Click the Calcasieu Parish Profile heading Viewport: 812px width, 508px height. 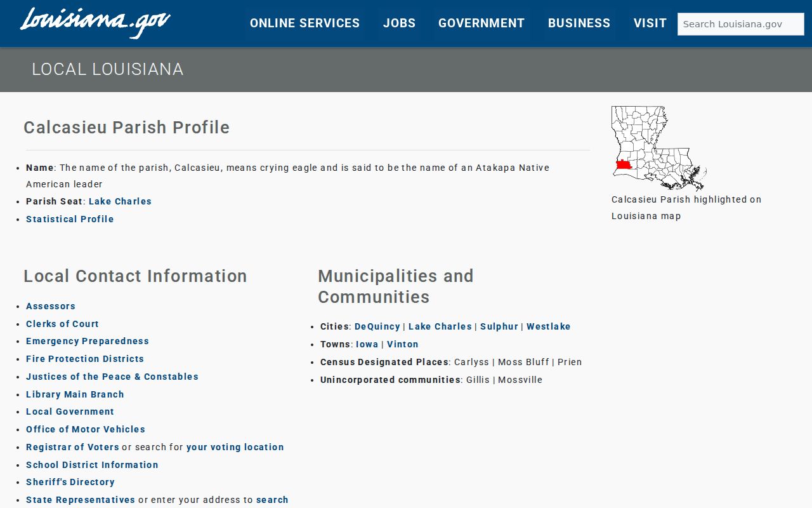(x=127, y=128)
